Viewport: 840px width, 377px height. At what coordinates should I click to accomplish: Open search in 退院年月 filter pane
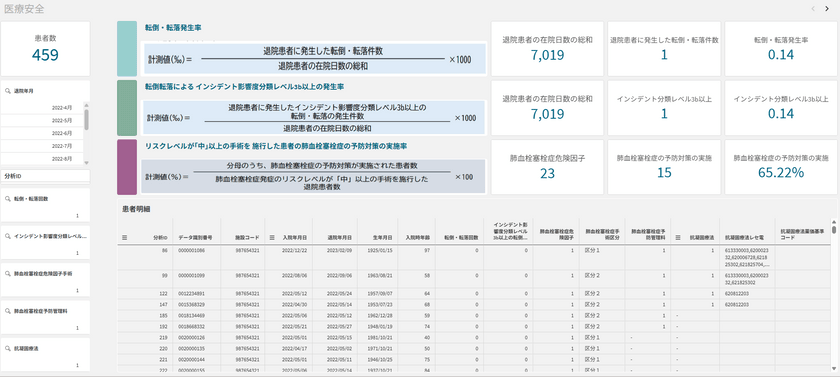pos(8,91)
